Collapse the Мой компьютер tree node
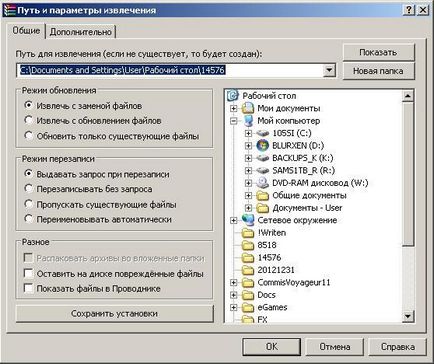Image resolution: width=434 pixels, height=364 pixels. (x=234, y=121)
